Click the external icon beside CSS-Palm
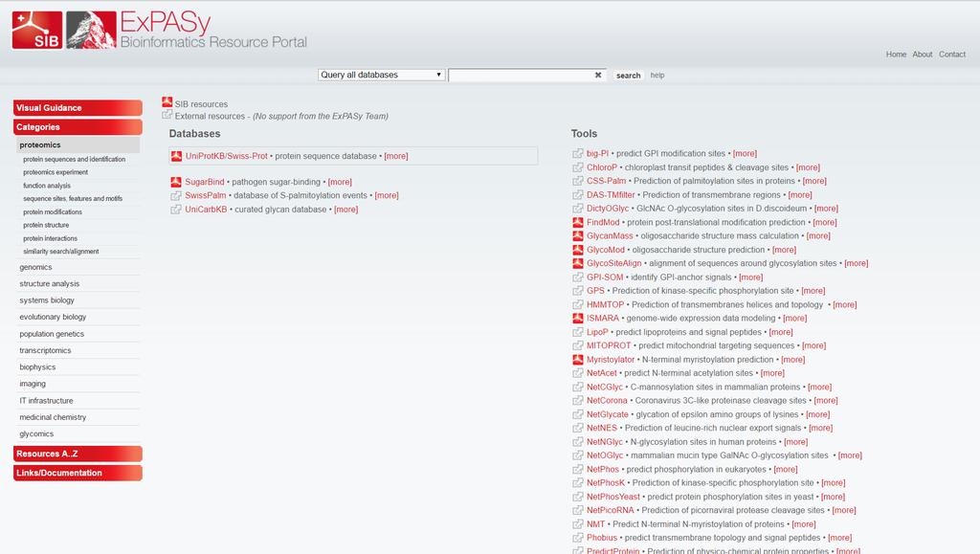The width and height of the screenshot is (980, 554). click(578, 181)
